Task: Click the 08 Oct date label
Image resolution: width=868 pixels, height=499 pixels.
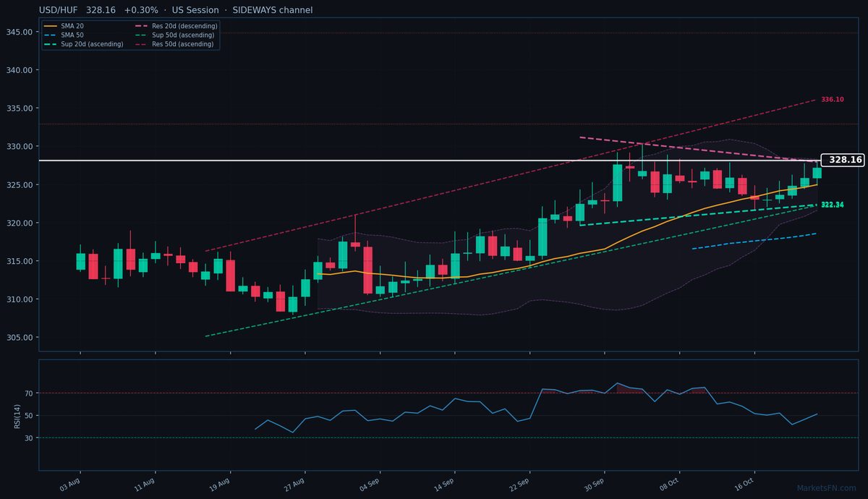Action: click(x=669, y=483)
